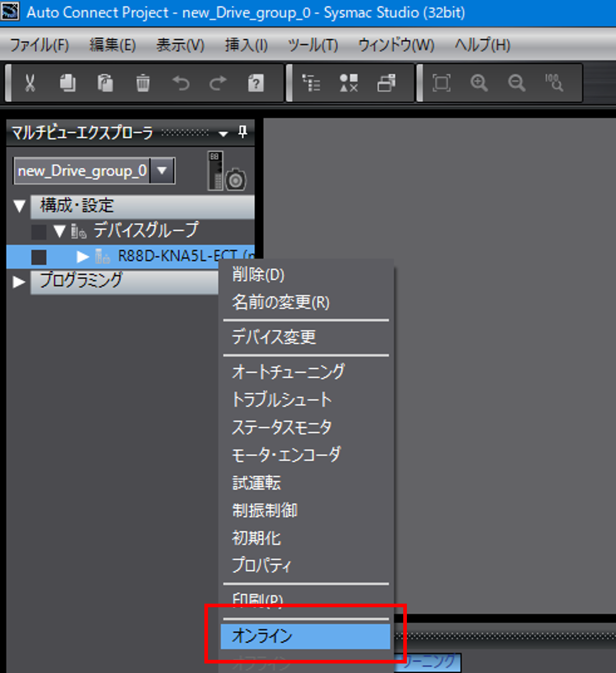Image resolution: width=616 pixels, height=673 pixels.
Task: Choose 名前の変更(R) in the context menu
Action: pyautogui.click(x=306, y=302)
